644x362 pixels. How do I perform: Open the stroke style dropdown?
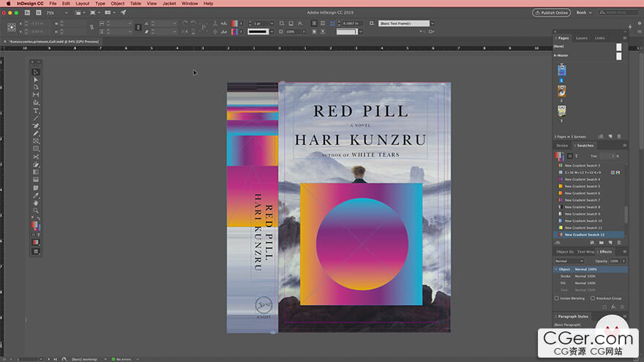coord(272,31)
